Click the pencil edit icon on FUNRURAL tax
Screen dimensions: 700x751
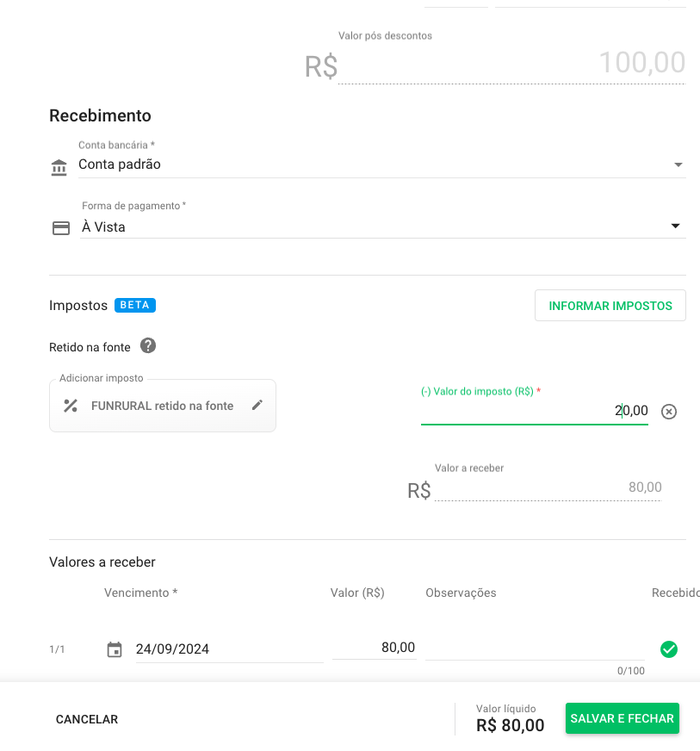pyautogui.click(x=257, y=405)
